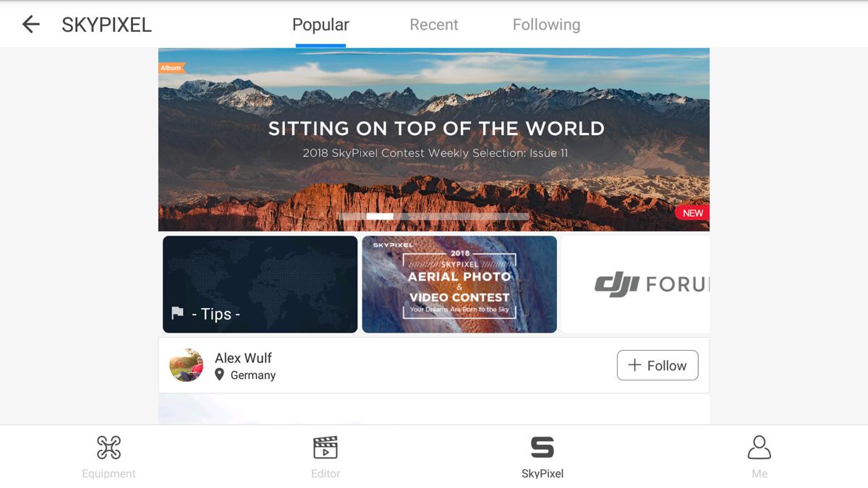Open the Sitting On Top Of The World banner
The width and height of the screenshot is (868, 488).
pos(434,140)
